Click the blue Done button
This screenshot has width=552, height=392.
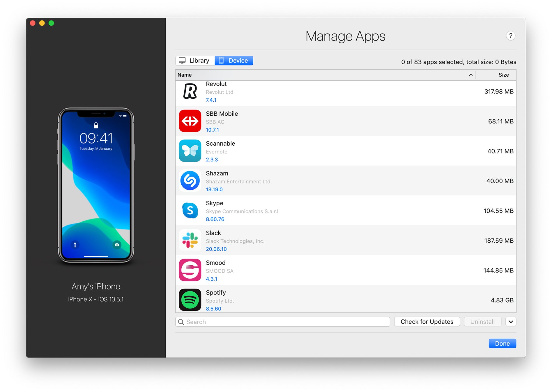click(x=502, y=343)
